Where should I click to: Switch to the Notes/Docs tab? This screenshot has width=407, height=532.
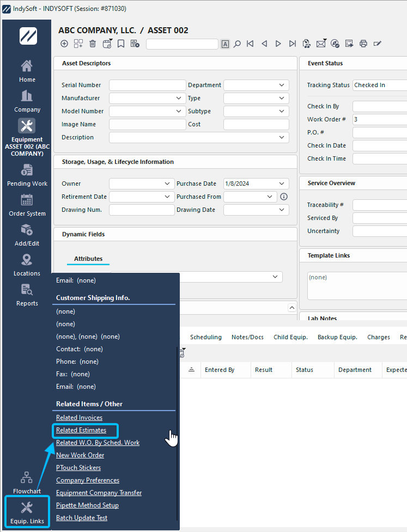pyautogui.click(x=247, y=337)
